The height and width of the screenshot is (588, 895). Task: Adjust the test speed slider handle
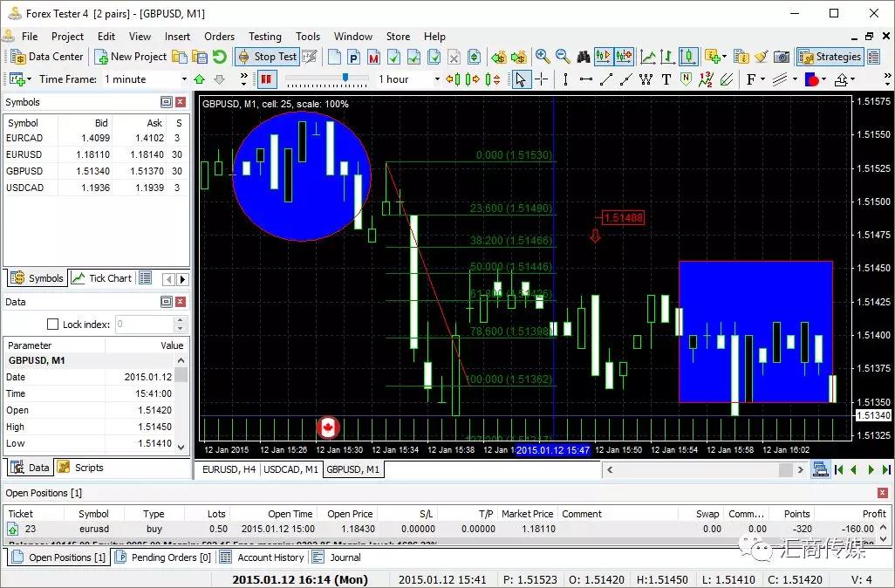[x=345, y=79]
